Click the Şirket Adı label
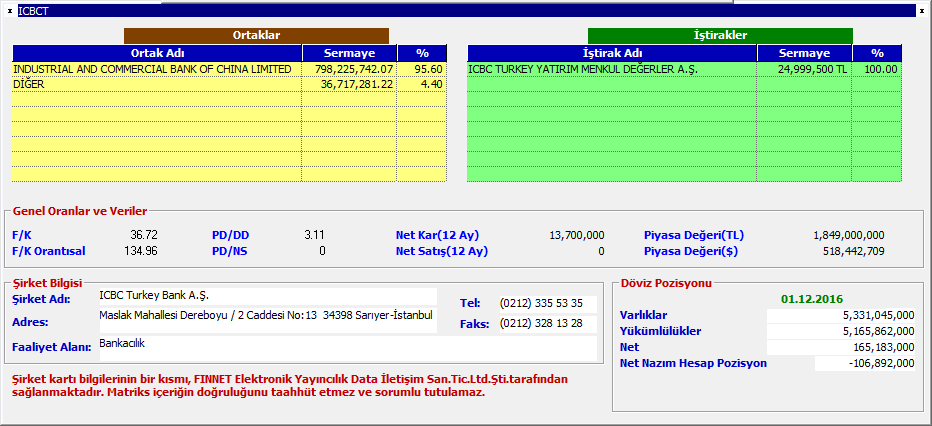The height and width of the screenshot is (426, 932). tap(41, 299)
